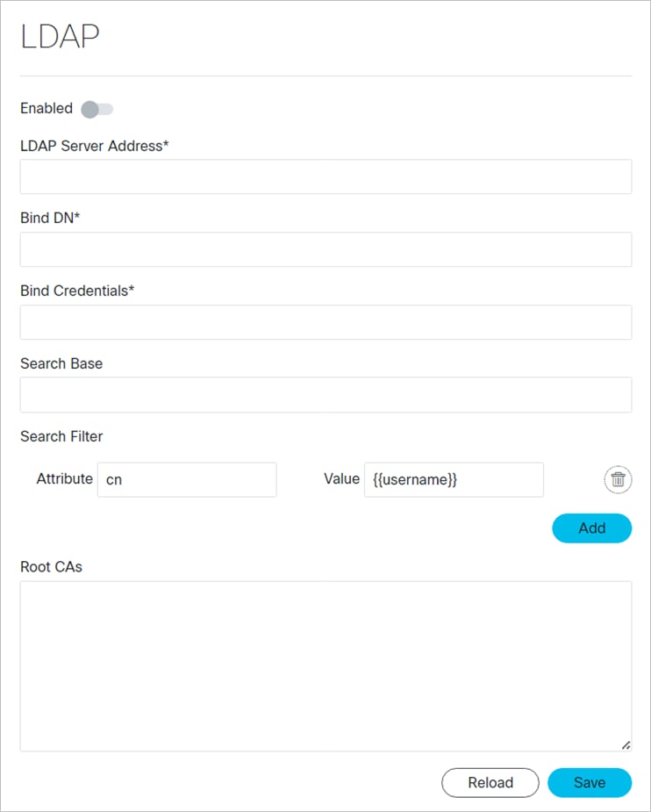Add another search filter
The height and width of the screenshot is (812, 651).
pos(591,528)
